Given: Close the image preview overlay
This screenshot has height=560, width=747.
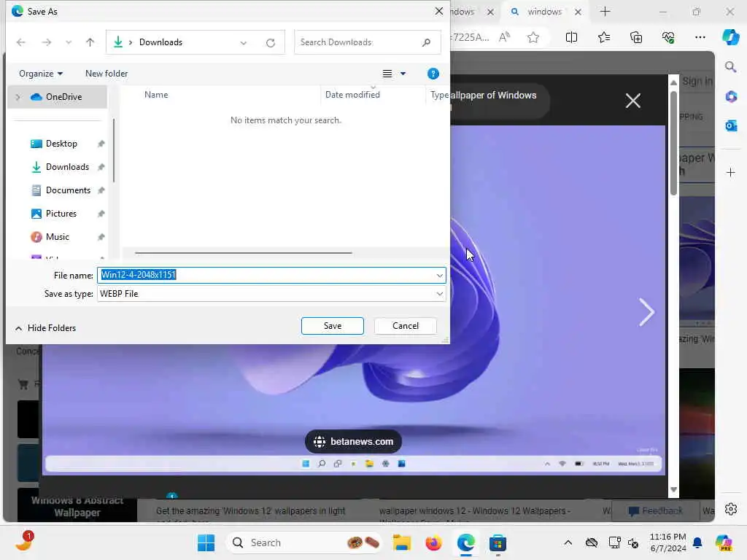Looking at the screenshot, I should coord(632,101).
